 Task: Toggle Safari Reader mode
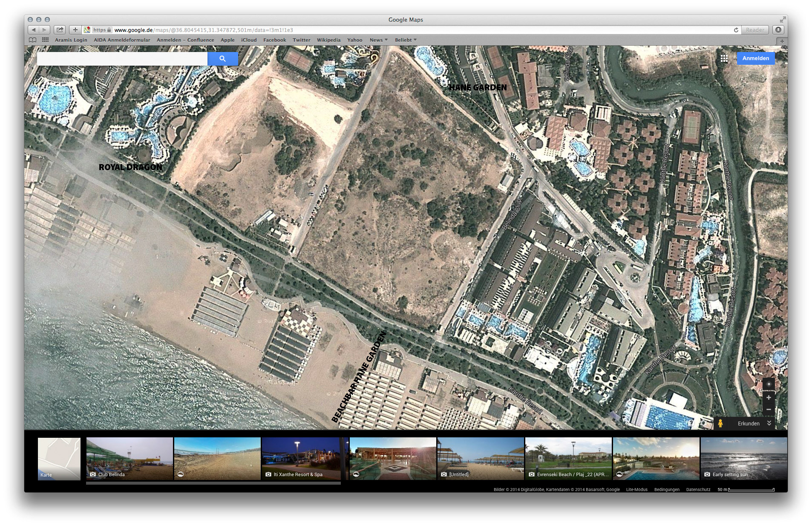tap(754, 30)
